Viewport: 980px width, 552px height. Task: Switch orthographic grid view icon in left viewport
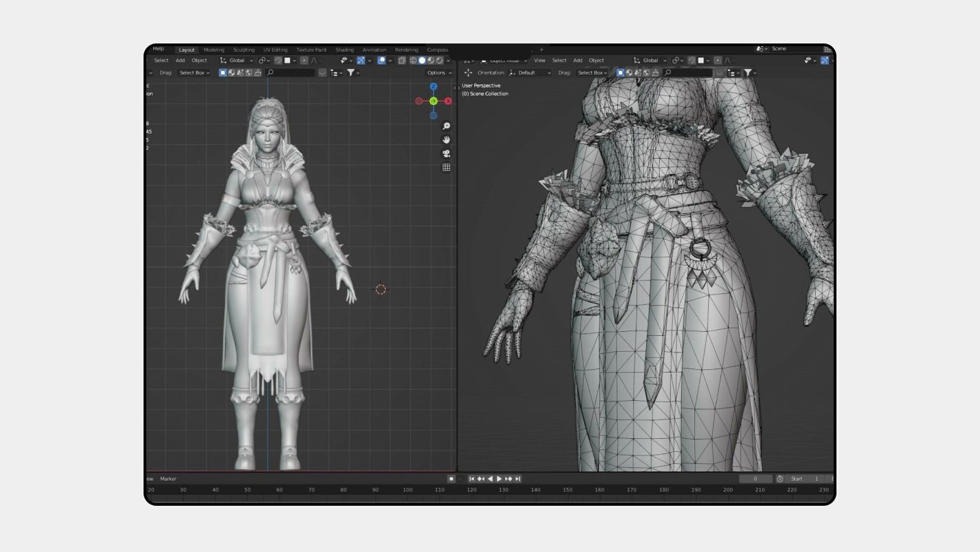pos(447,167)
